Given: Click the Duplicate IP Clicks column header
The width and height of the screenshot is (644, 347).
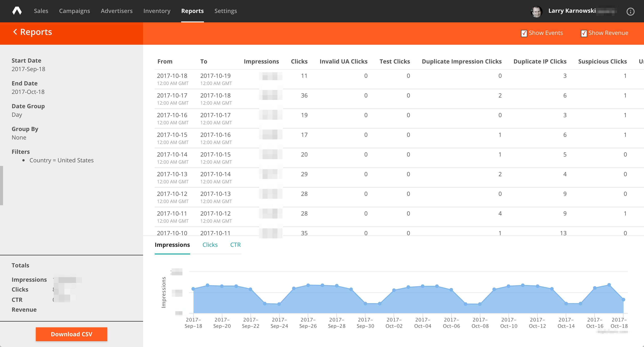Looking at the screenshot, I should (x=540, y=61).
